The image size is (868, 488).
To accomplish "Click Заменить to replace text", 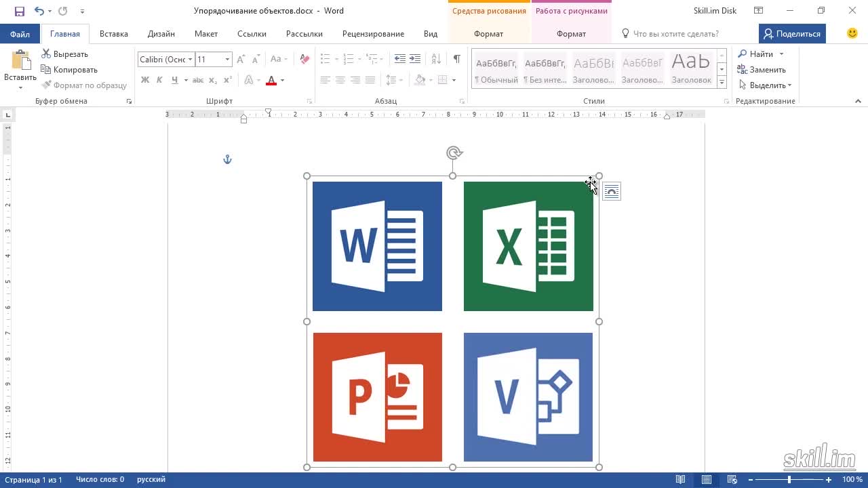I will pyautogui.click(x=762, y=69).
